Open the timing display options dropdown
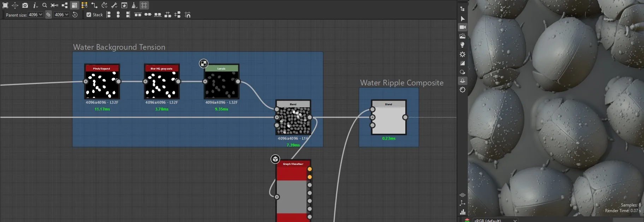 point(105,5)
